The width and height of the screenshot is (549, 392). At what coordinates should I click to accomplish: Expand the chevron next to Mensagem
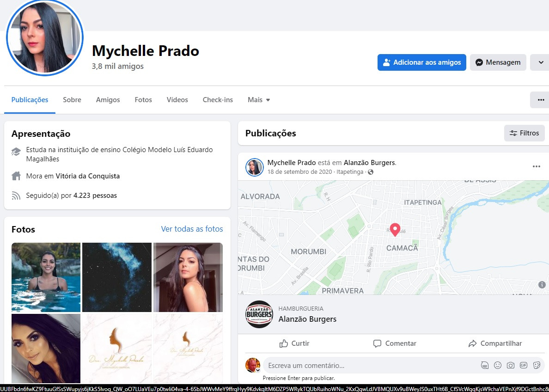point(541,62)
